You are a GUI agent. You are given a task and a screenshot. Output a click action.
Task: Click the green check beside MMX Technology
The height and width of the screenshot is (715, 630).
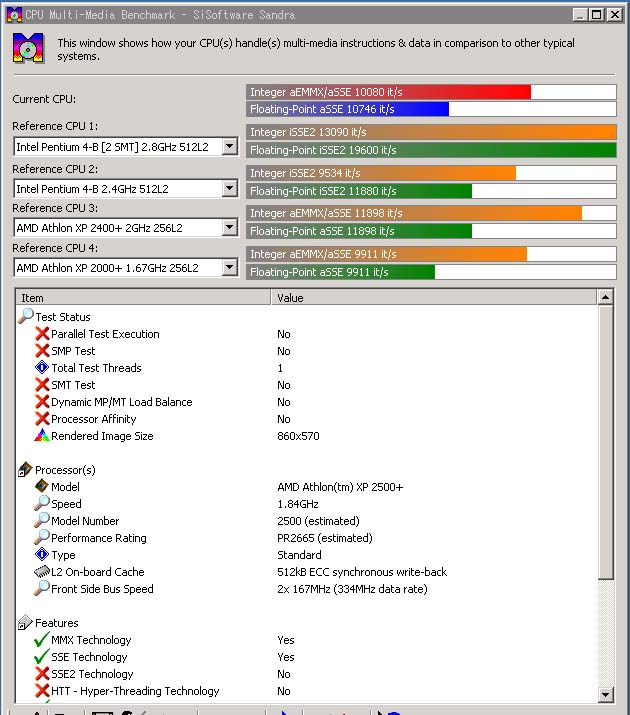click(x=42, y=640)
